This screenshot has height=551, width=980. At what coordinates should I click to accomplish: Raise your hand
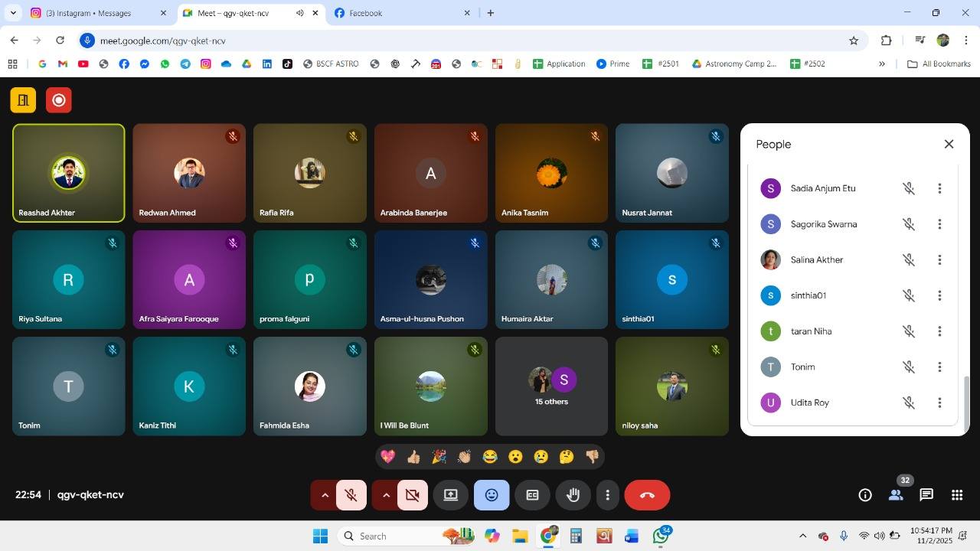pyautogui.click(x=573, y=495)
